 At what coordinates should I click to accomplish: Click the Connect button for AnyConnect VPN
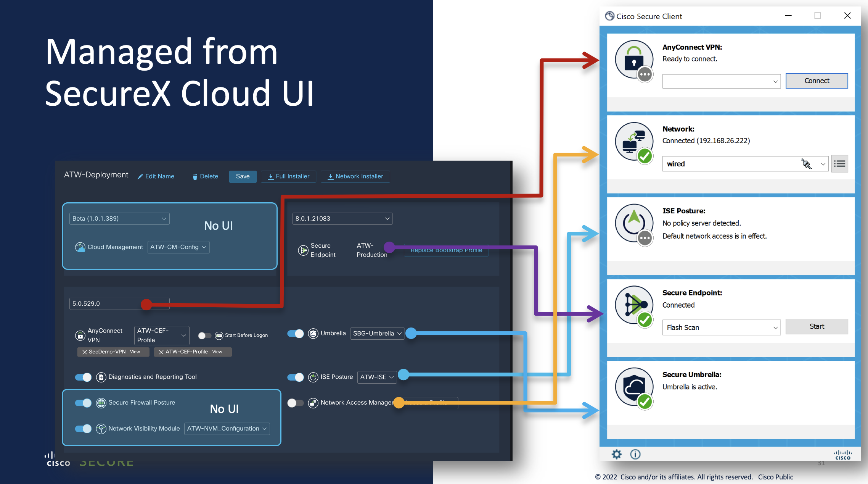[817, 81]
